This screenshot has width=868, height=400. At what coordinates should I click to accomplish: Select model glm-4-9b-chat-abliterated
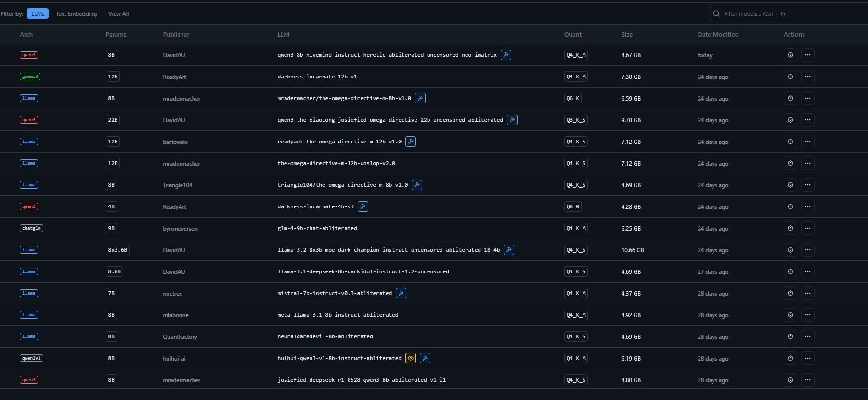tap(317, 228)
